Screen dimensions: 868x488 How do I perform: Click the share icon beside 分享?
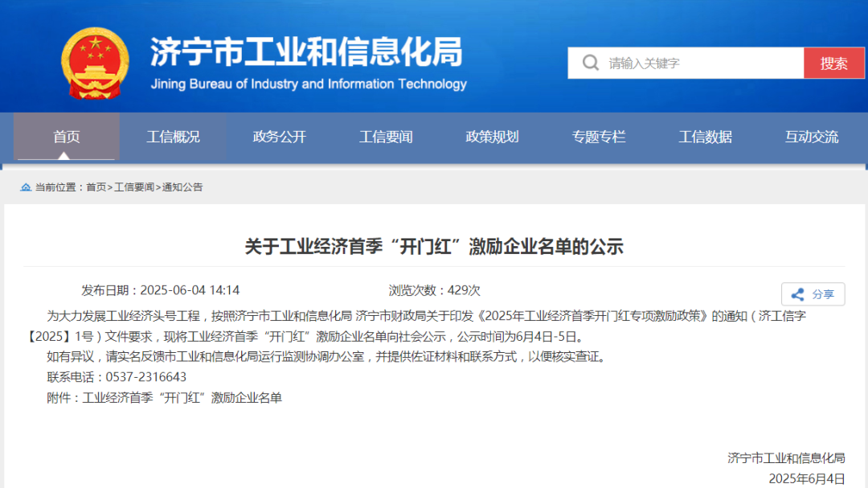[798, 295]
